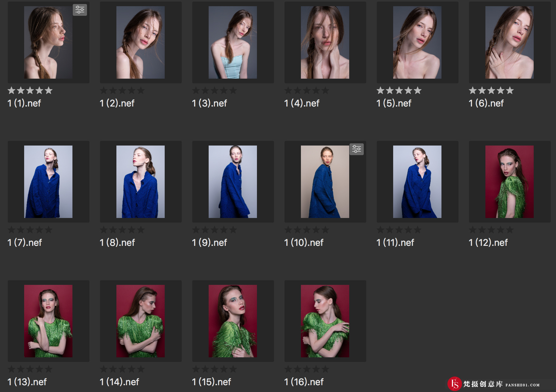Click filename label 1 (3).nef
The width and height of the screenshot is (556, 392).
[x=209, y=103]
